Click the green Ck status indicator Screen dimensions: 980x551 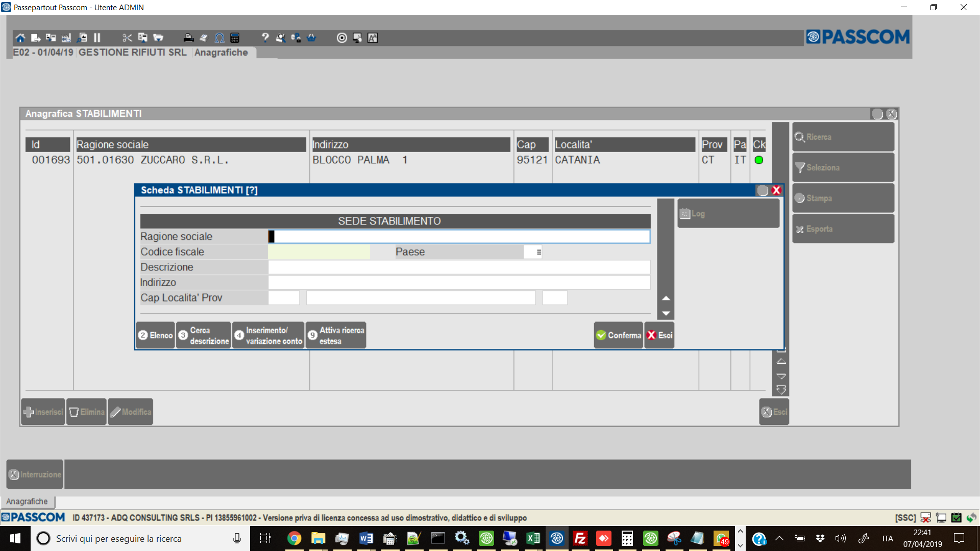point(758,160)
